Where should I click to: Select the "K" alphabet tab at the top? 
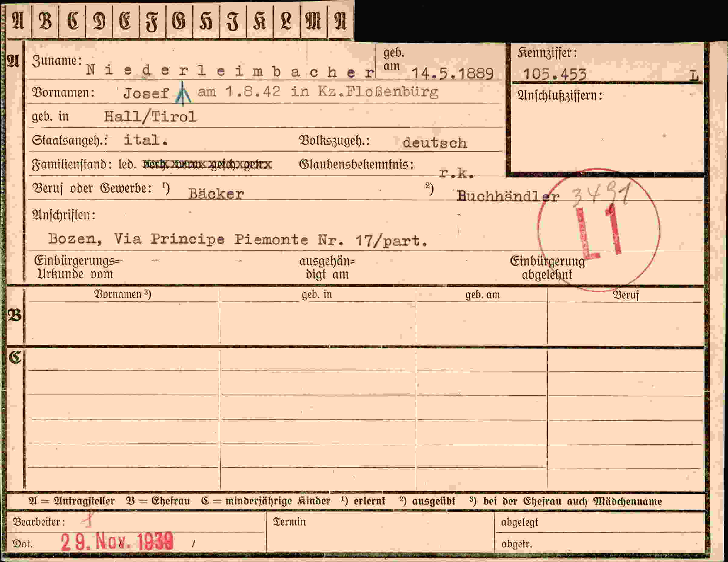260,21
